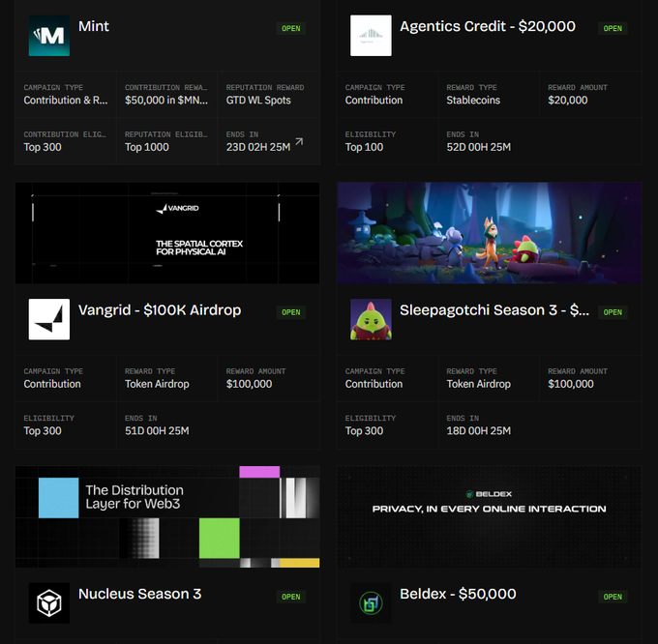Select '$100,000' reward amount on Vangrid

(x=249, y=384)
